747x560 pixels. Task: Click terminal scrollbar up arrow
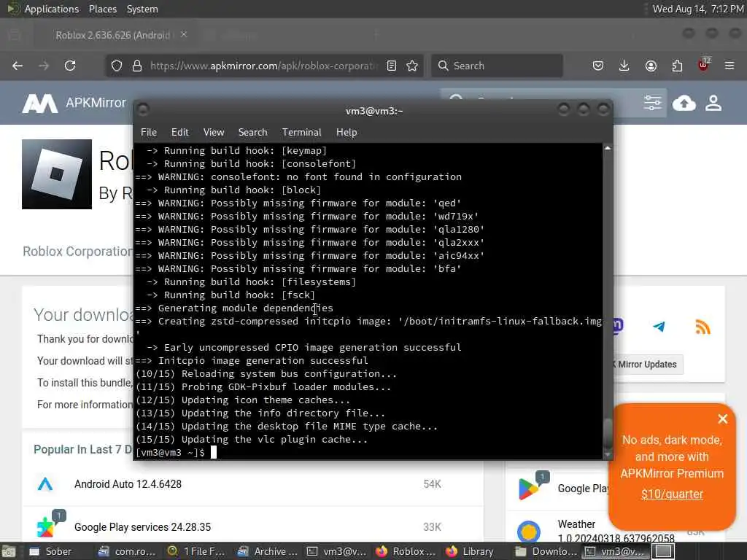coord(608,149)
